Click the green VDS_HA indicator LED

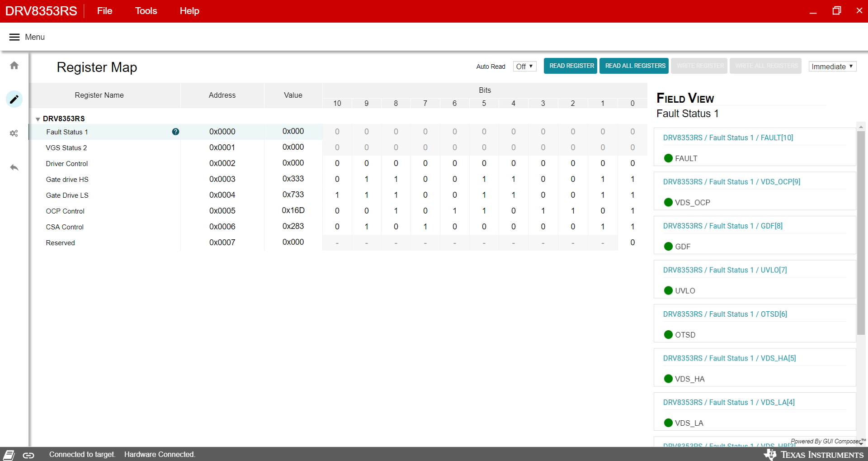click(668, 379)
